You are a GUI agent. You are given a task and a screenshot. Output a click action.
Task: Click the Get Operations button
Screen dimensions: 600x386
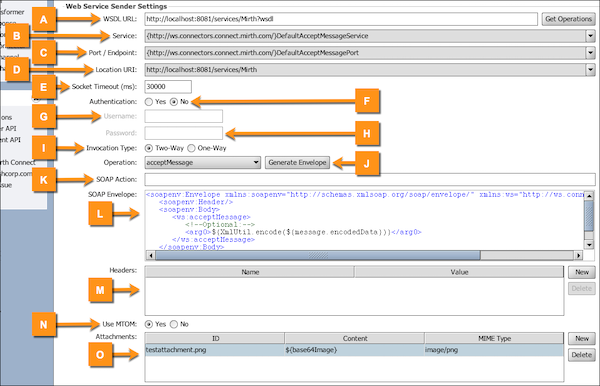tap(568, 19)
